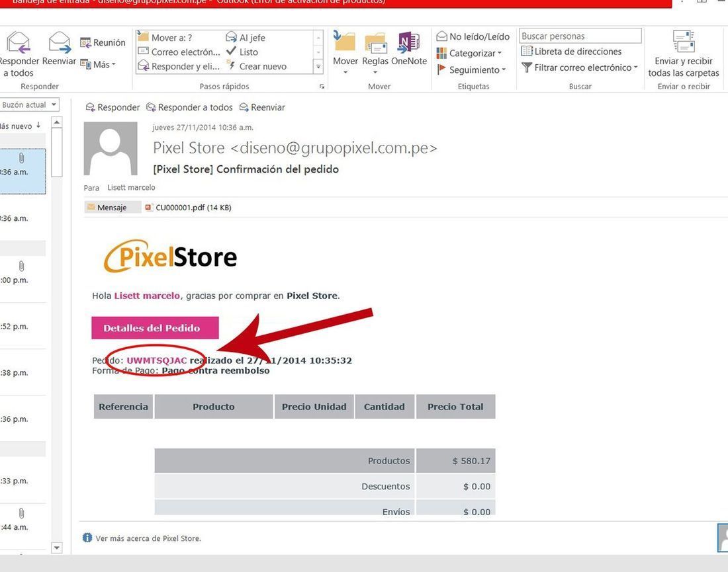Open the Pasos rápidos dialog launcher
Viewport: 728px width, 572px height.
(322, 86)
